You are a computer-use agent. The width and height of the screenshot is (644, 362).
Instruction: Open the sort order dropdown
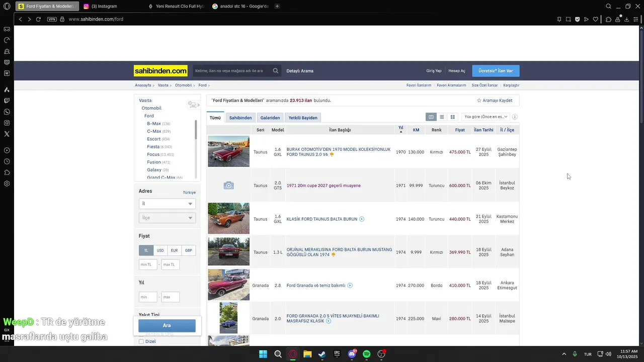(486, 117)
